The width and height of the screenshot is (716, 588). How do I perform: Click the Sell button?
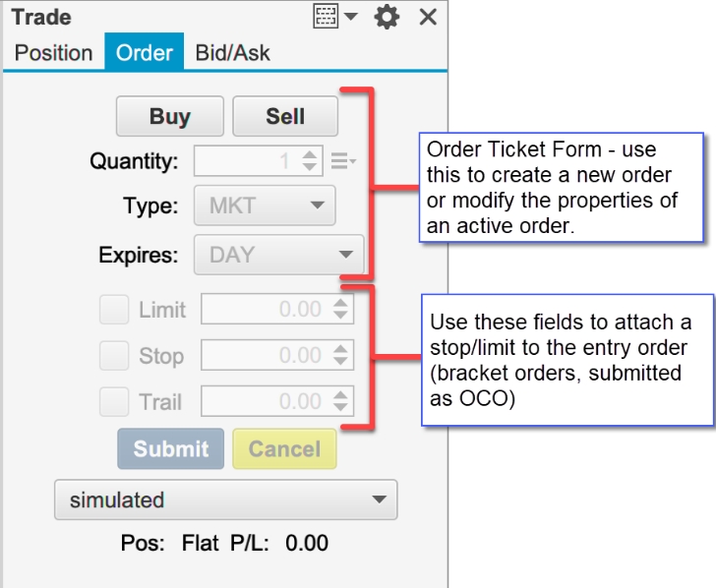(285, 116)
